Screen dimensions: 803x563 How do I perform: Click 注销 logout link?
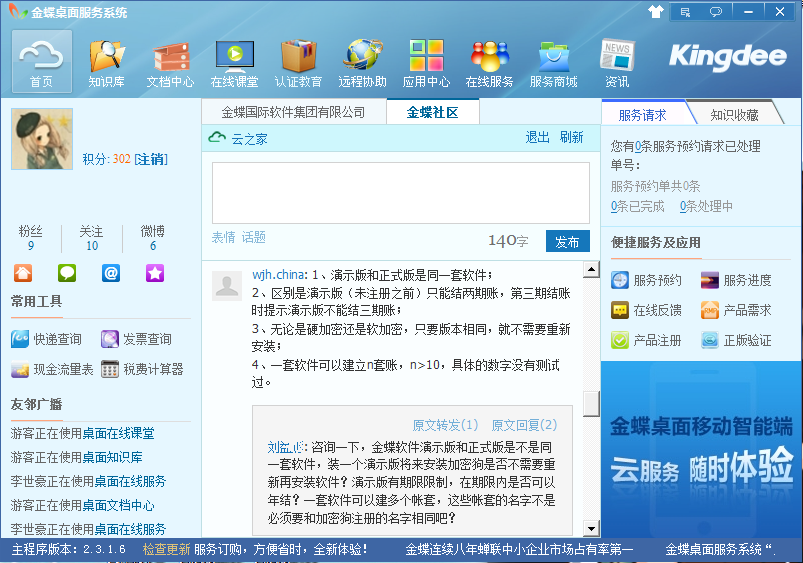(x=151, y=159)
